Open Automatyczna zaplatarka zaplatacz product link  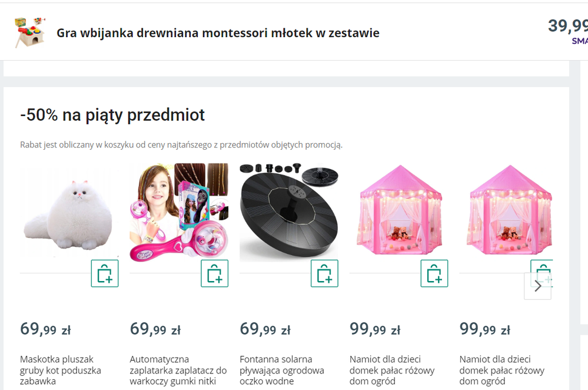pyautogui.click(x=178, y=370)
